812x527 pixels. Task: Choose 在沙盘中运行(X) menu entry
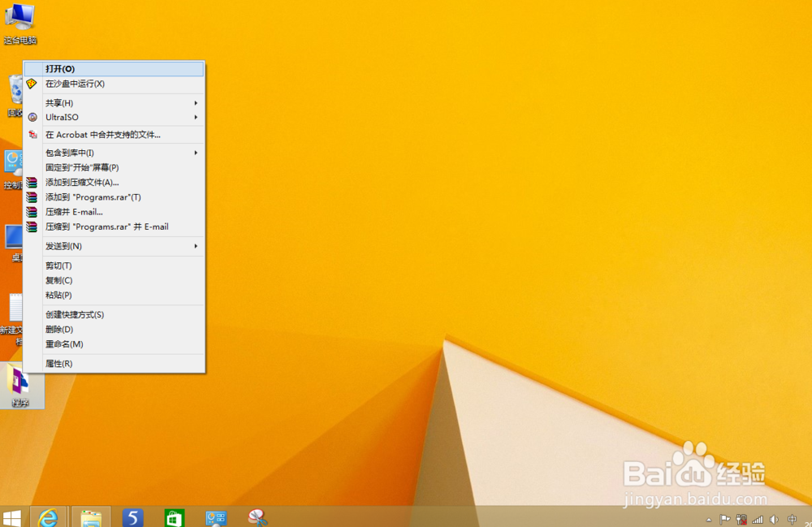click(x=114, y=84)
